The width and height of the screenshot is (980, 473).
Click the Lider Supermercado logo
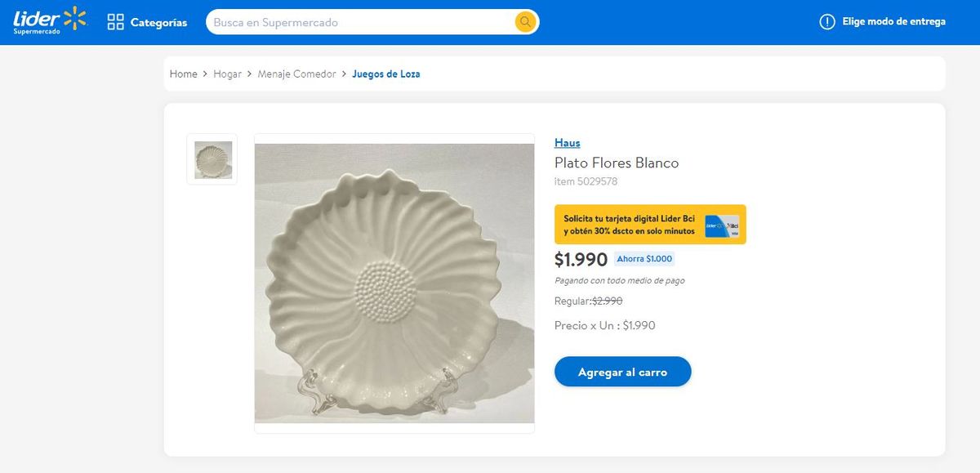pyautogui.click(x=49, y=21)
